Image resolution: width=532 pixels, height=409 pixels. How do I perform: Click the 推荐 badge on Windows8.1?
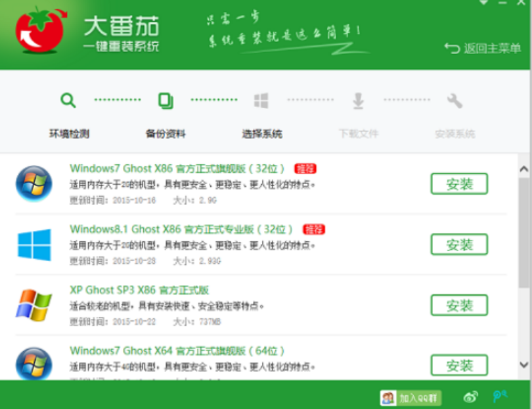[x=314, y=229]
